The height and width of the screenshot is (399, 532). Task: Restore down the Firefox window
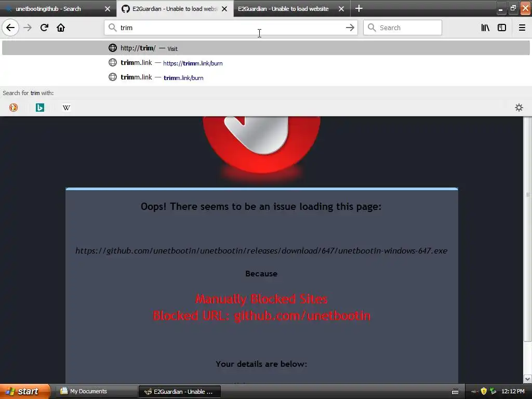click(513, 8)
